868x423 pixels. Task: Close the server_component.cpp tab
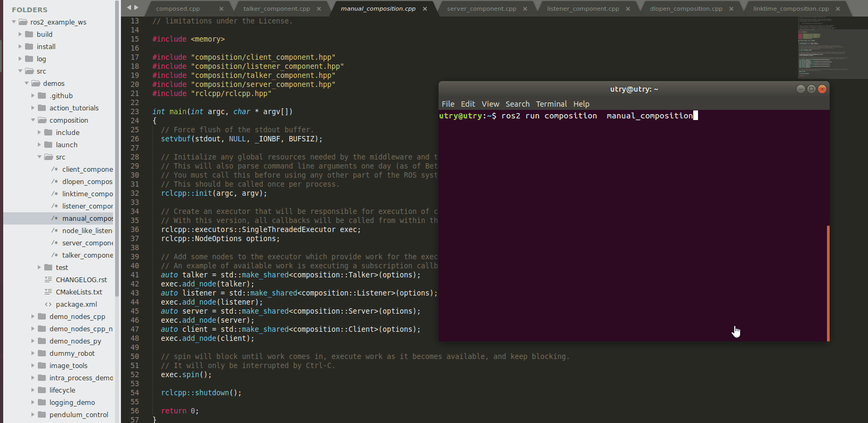click(x=525, y=9)
